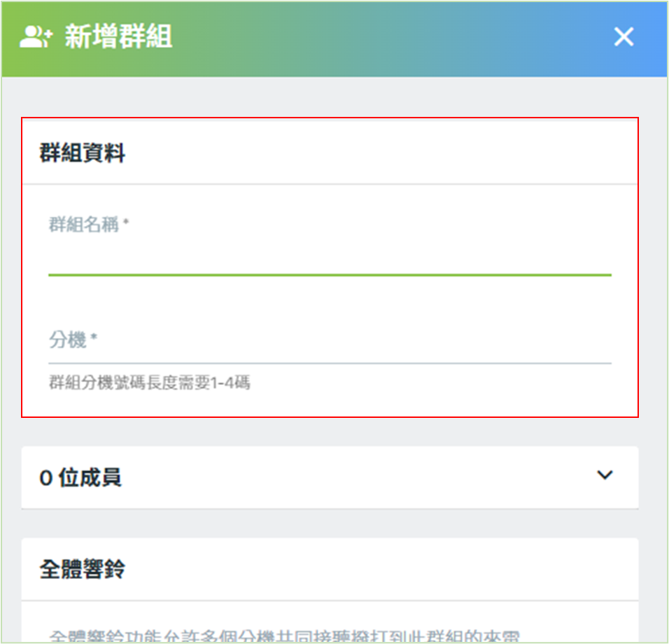Click the hint 群組分機號碼長度需要1-4碼
The height and width of the screenshot is (644, 669).
coord(150,382)
